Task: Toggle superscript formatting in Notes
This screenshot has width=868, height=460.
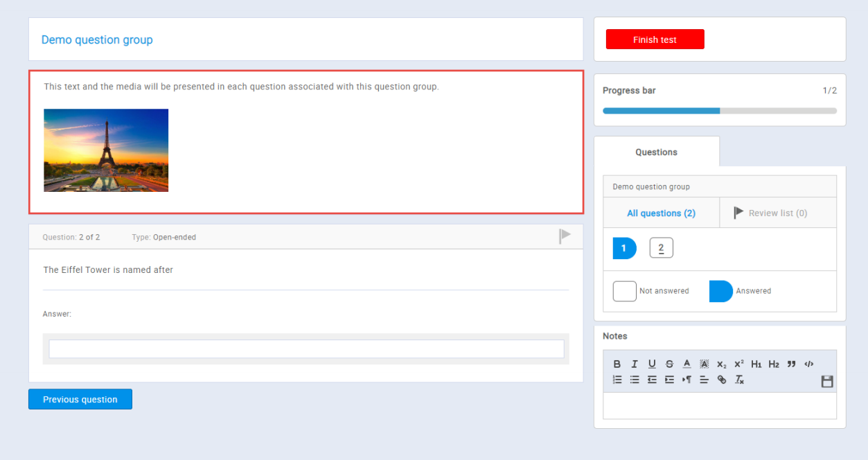Action: tap(738, 364)
